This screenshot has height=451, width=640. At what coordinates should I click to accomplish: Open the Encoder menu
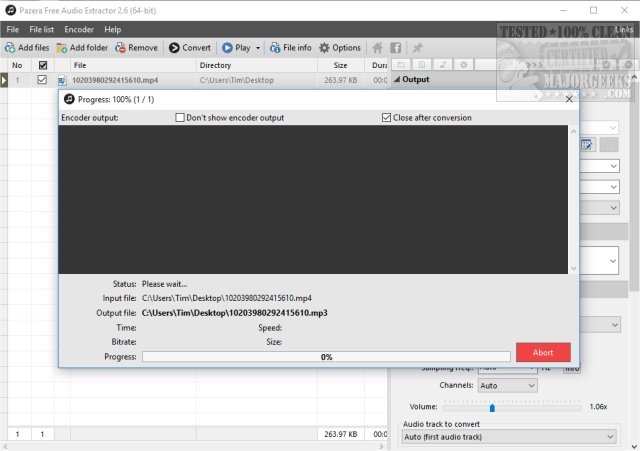79,29
